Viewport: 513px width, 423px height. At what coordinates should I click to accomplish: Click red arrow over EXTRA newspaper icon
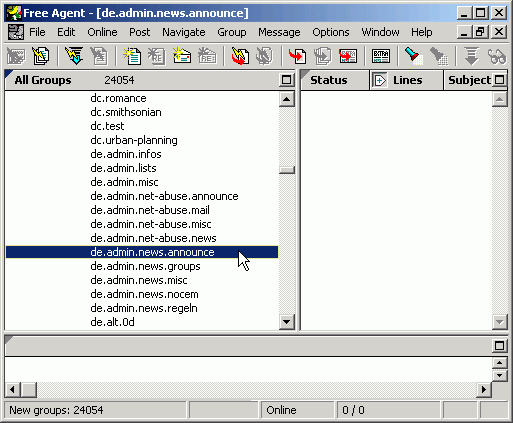[x=348, y=56]
